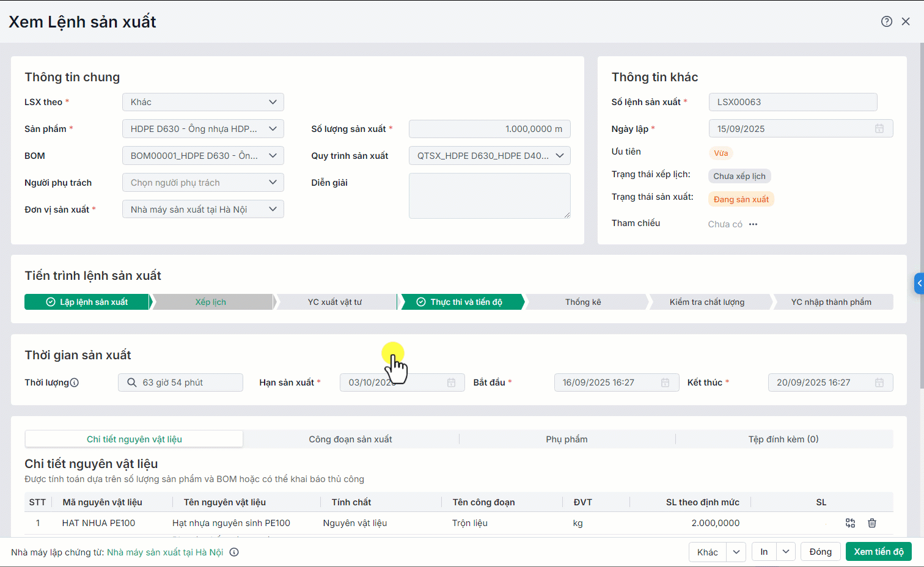
Task: Click info icon beside Nhà máy lập chứng từ
Action: coord(234,552)
